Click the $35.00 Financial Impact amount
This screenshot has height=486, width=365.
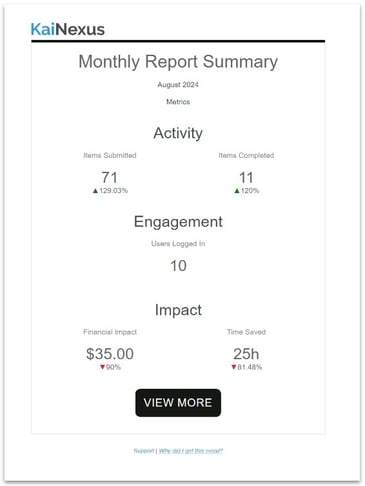tap(110, 354)
